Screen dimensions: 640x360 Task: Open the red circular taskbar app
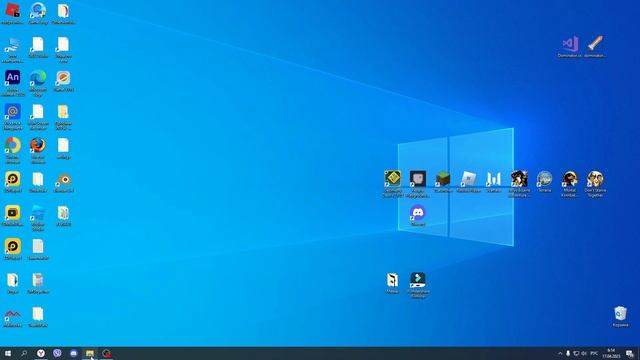[107, 353]
